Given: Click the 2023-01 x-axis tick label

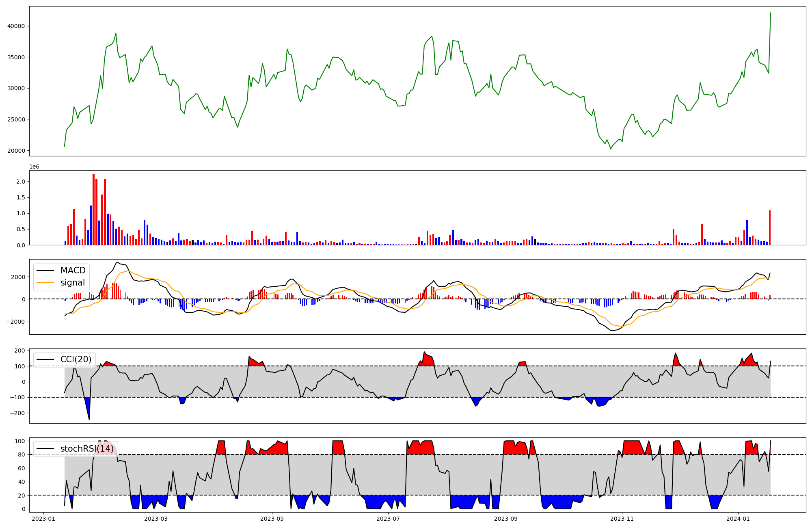Looking at the screenshot, I should [x=43, y=519].
